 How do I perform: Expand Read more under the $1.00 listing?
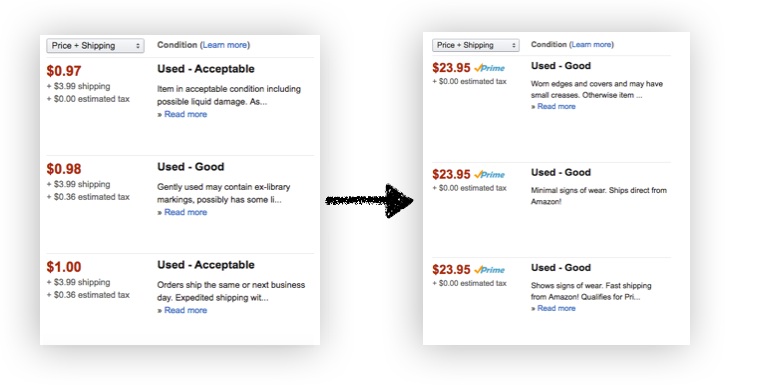tap(185, 310)
